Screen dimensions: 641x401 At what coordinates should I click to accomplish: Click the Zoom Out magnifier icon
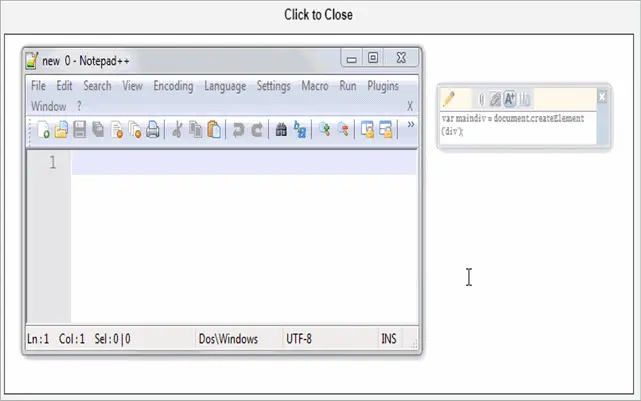343,130
